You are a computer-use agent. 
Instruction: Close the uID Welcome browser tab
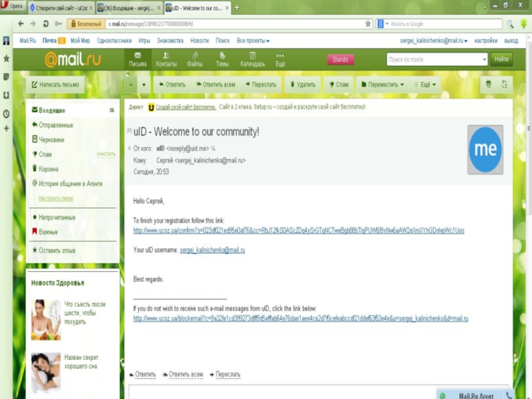pos(227,8)
